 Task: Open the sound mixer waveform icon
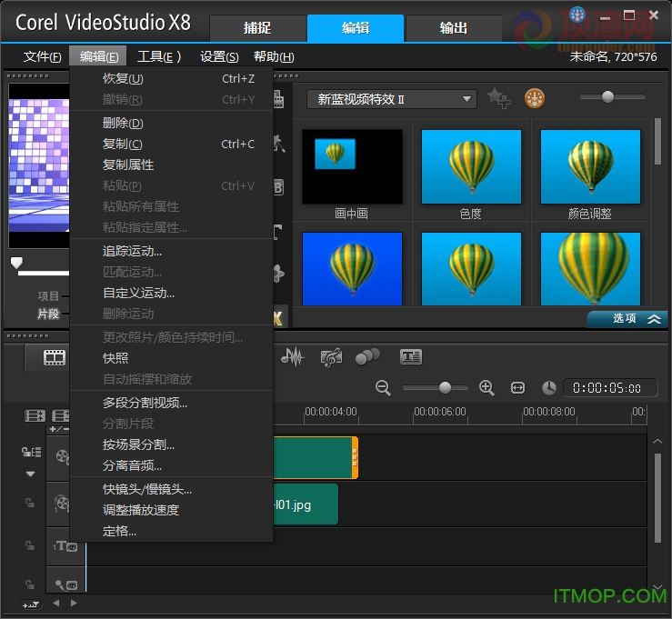292,357
